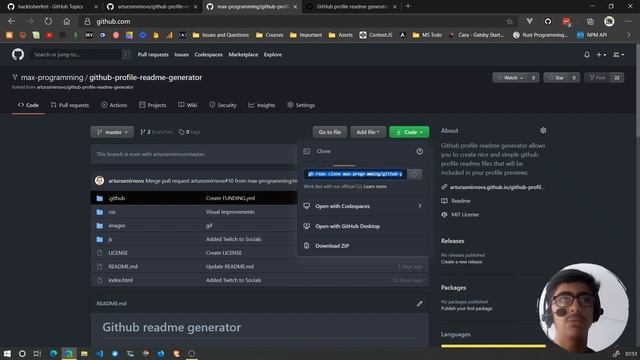Expand Open with Codespaces chevron
The image size is (640, 360).
[x=420, y=206]
